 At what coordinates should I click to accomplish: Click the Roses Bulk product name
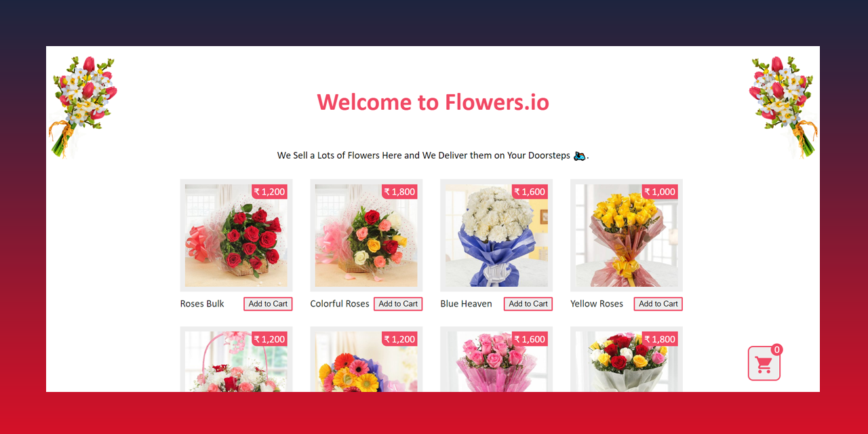pyautogui.click(x=201, y=304)
